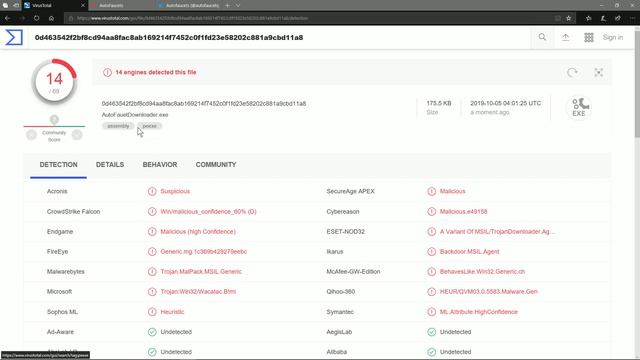Click Trojan.MalPack.MSIL.Generic result text
Image resolution: width=640 pixels, height=360 pixels.
[x=201, y=271]
